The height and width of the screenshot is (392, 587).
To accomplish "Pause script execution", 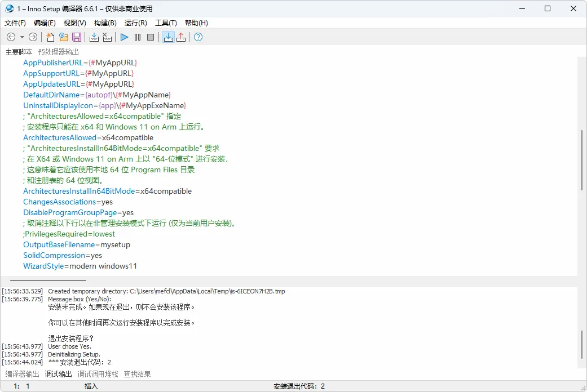I will click(137, 37).
